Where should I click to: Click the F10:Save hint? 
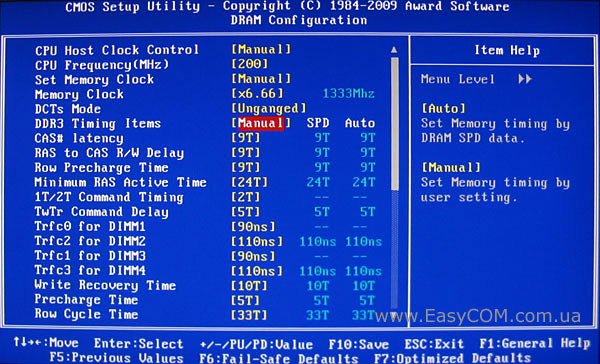(359, 344)
